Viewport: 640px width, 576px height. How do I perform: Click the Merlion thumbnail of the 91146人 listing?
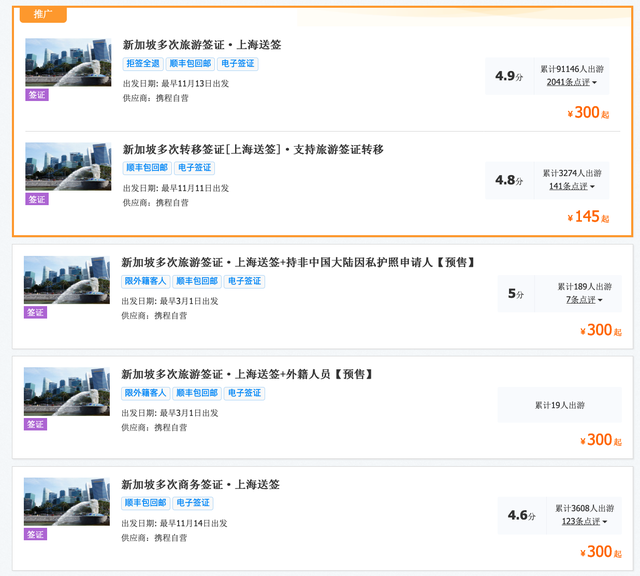(x=68, y=62)
